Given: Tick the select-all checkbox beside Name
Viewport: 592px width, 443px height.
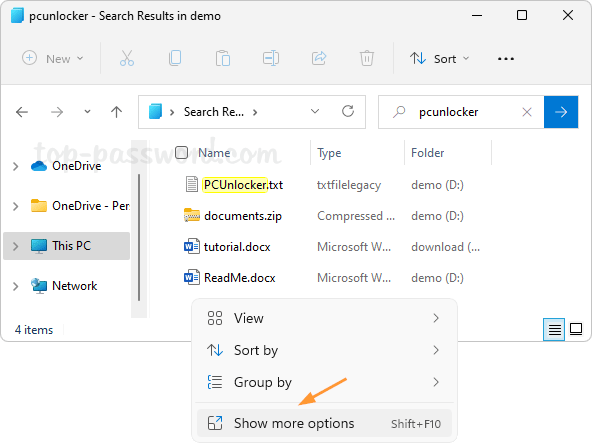Looking at the screenshot, I should pos(182,153).
